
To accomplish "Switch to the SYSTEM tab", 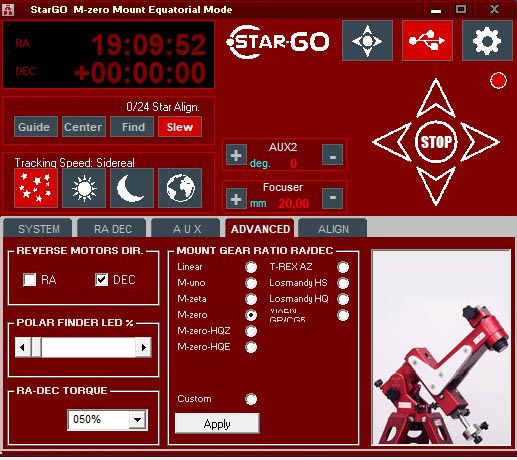I will coord(38,229).
